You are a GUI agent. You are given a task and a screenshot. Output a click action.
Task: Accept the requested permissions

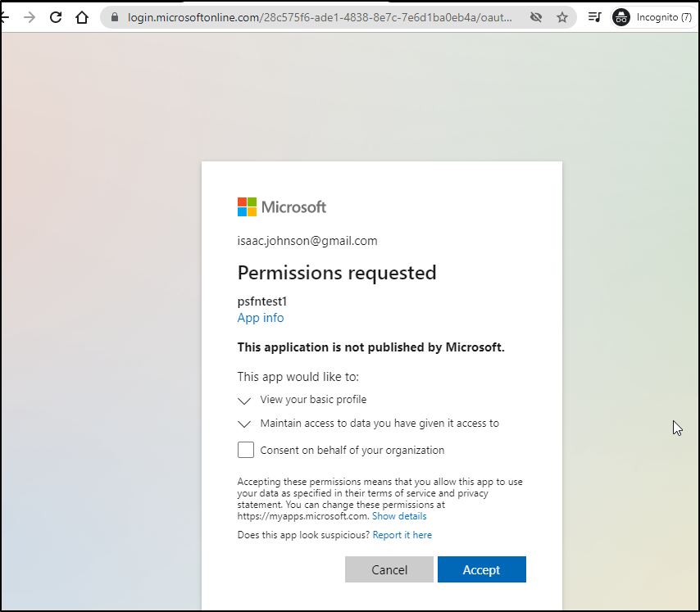pos(482,569)
